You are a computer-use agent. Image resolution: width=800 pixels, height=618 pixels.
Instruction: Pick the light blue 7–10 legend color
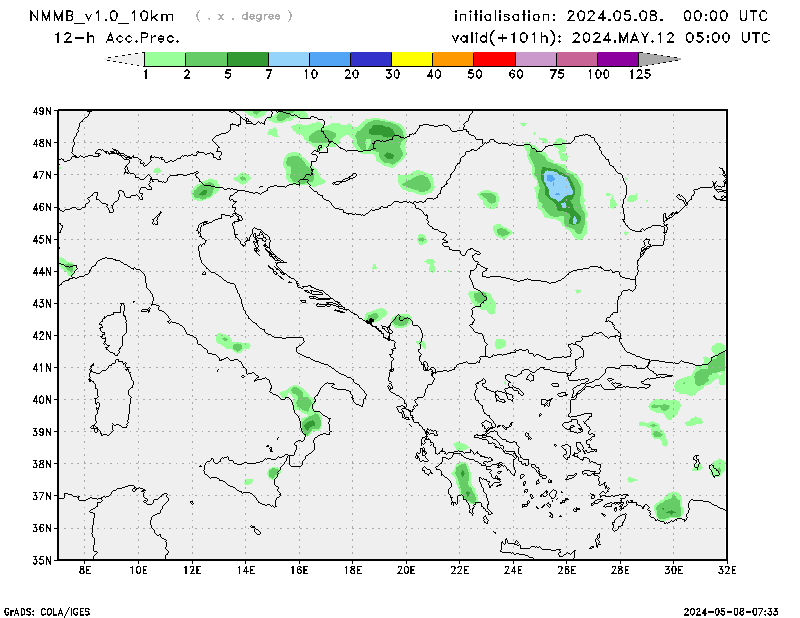[x=289, y=60]
